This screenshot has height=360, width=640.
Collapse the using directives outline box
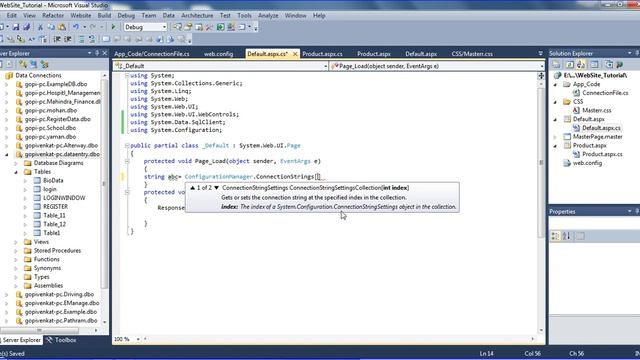(x=127, y=76)
